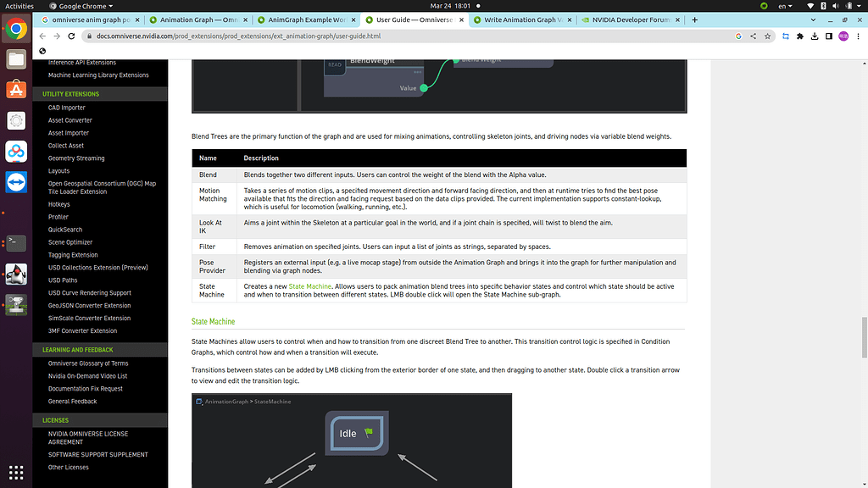Click the purple profile avatar in Chrome
This screenshot has height=488, width=868.
coord(843,36)
